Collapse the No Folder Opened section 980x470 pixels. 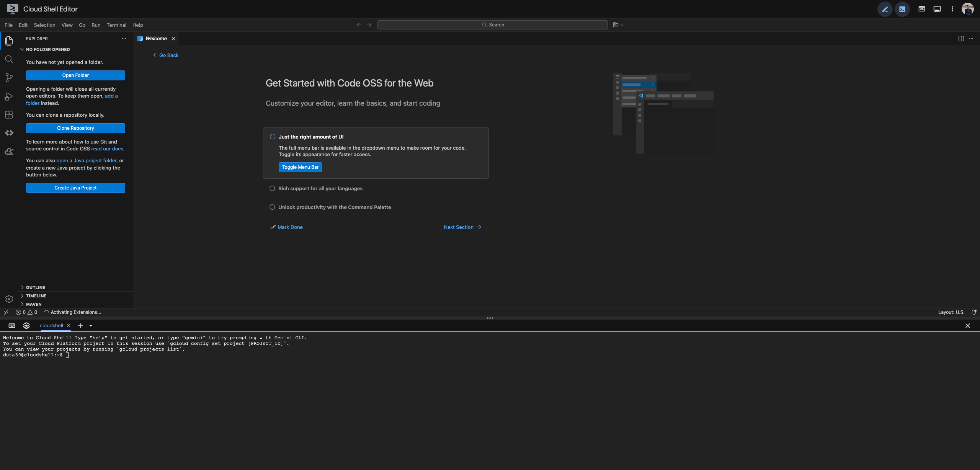pyautogui.click(x=75, y=49)
